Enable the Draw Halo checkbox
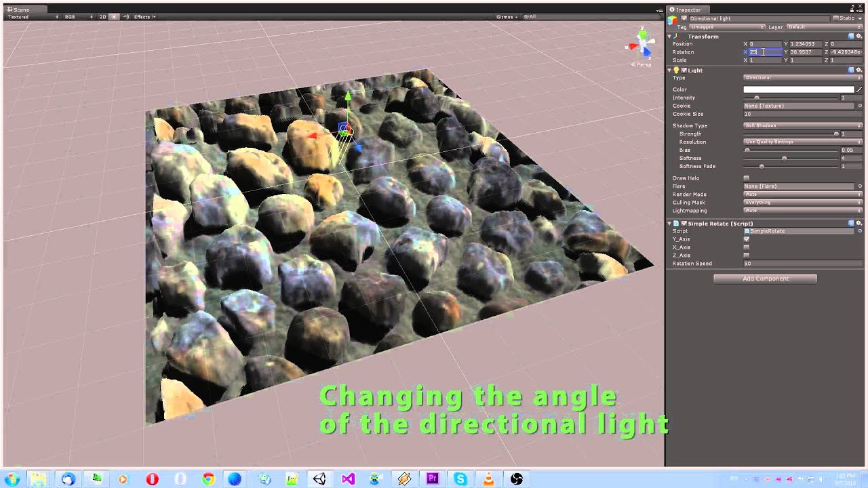The width and height of the screenshot is (868, 488). 747,178
